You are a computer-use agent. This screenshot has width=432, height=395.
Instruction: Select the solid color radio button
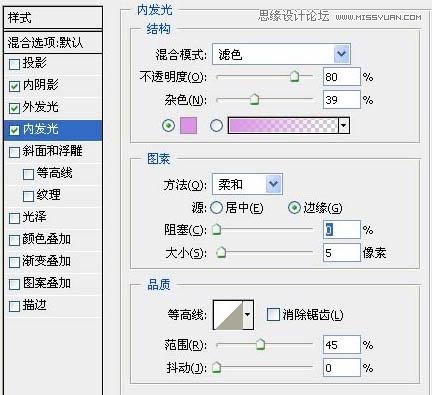pyautogui.click(x=168, y=126)
